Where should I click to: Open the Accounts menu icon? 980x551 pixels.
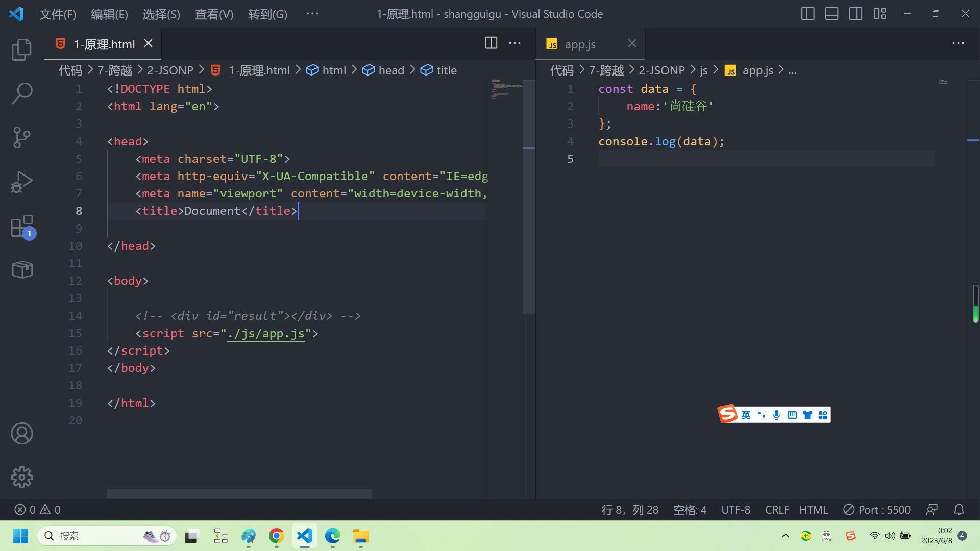click(x=21, y=434)
